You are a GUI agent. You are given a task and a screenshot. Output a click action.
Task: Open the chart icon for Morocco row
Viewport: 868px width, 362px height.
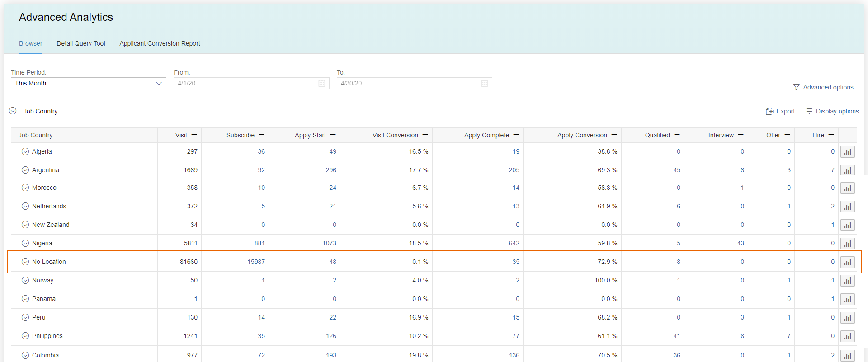click(847, 188)
